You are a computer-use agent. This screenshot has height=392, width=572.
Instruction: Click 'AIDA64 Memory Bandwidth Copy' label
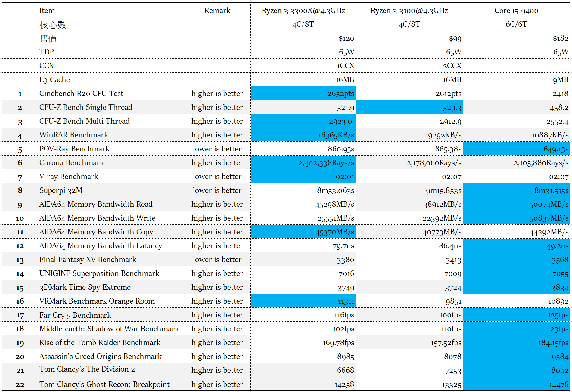pos(111,232)
